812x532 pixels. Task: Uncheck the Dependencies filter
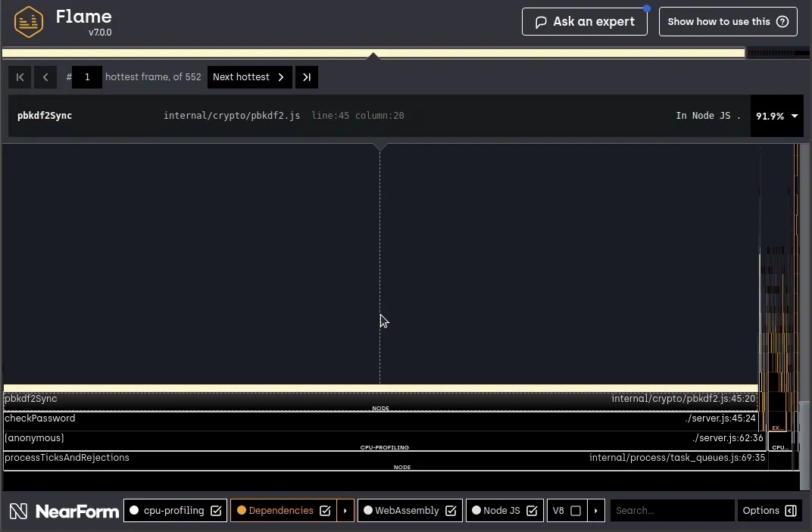click(326, 510)
